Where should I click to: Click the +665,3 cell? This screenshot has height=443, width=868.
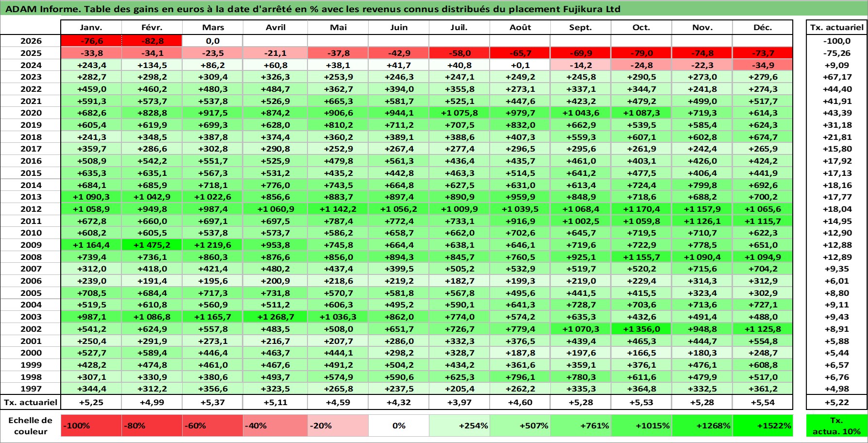pyautogui.click(x=338, y=101)
